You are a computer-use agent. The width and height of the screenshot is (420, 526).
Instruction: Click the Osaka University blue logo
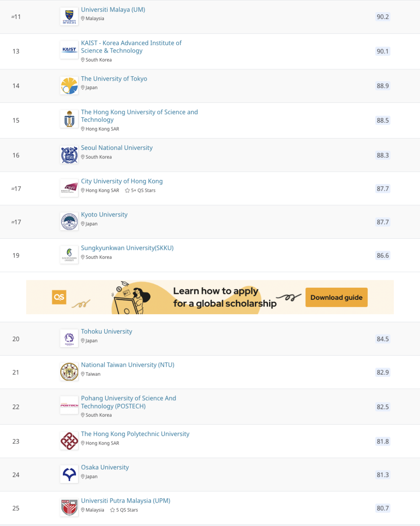pos(69,475)
